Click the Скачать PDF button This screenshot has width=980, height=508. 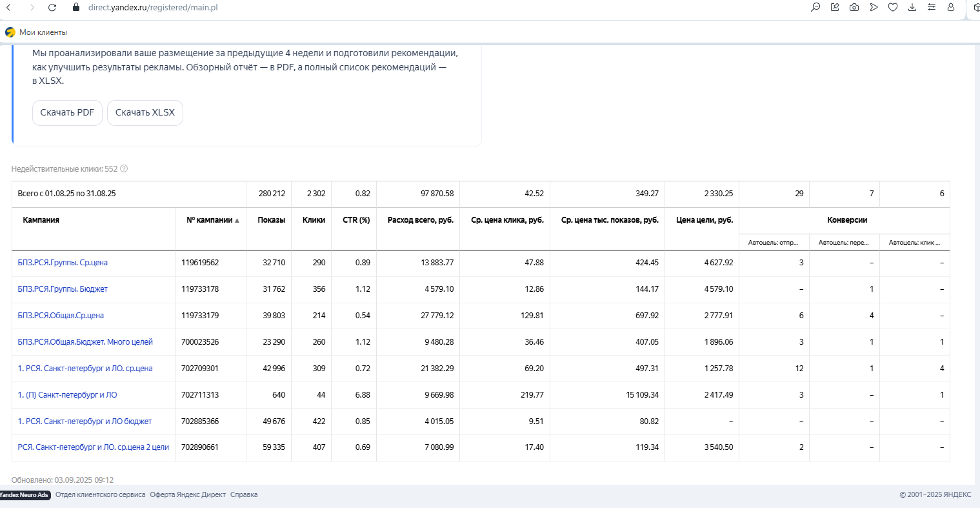click(67, 113)
